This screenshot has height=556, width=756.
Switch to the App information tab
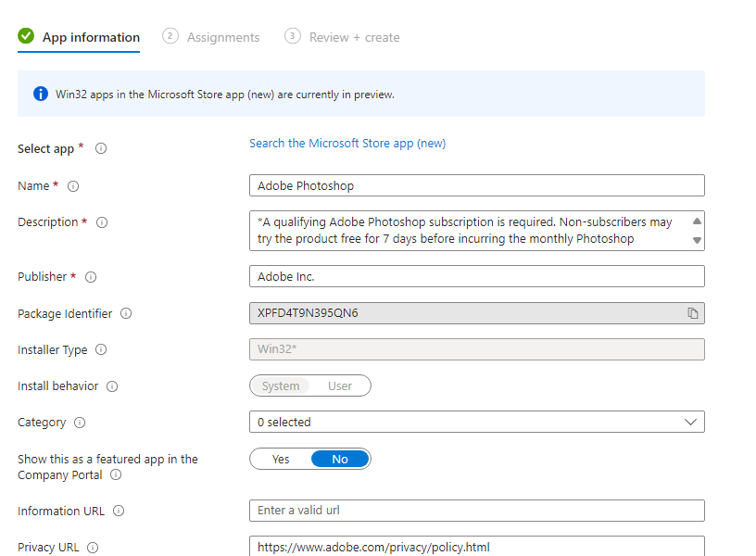point(91,37)
